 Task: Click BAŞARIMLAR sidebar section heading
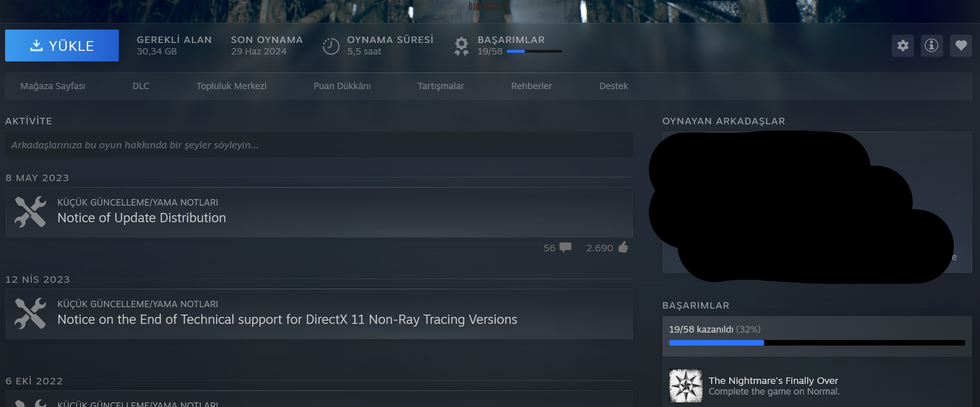coord(696,305)
